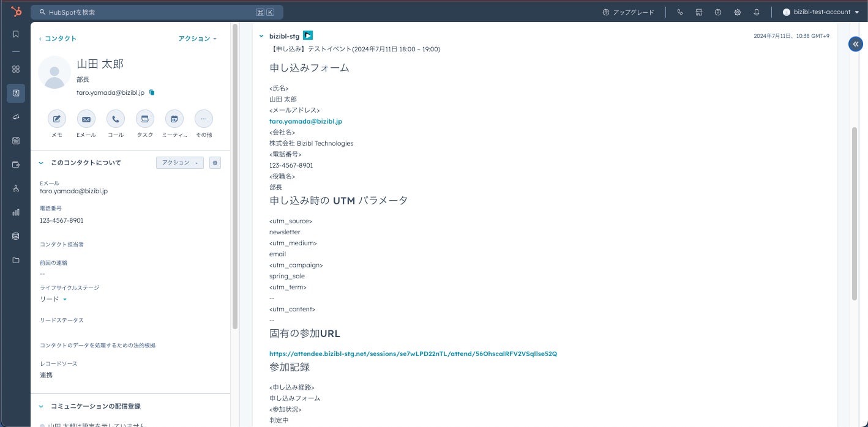The image size is (868, 427).
Task: Create a task with the タスク icon
Action: coord(145,119)
